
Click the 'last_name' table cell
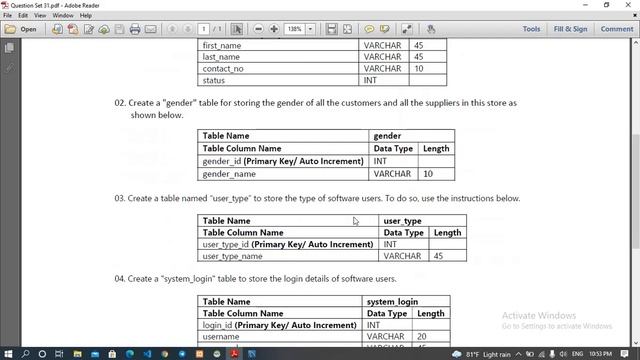pos(278,57)
